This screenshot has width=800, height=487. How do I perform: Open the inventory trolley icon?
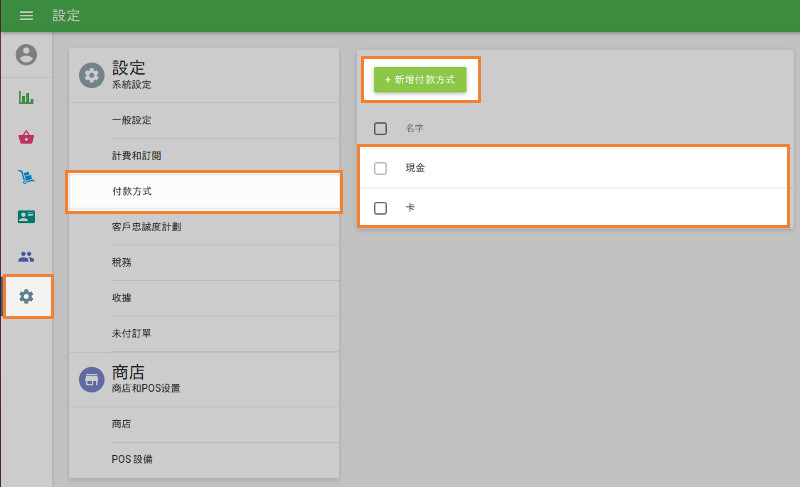(x=27, y=177)
